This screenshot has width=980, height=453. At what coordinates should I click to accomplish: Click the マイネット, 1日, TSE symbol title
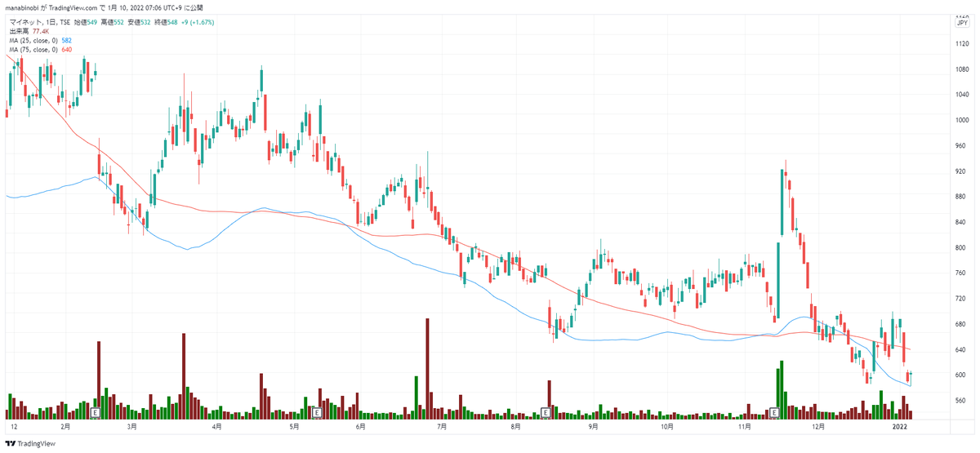pos(40,22)
